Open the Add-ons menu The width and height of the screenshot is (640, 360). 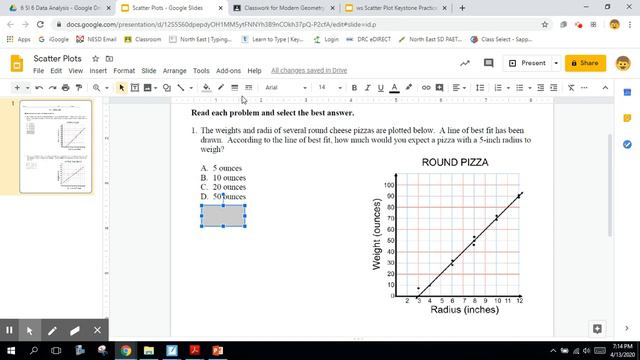pos(228,71)
